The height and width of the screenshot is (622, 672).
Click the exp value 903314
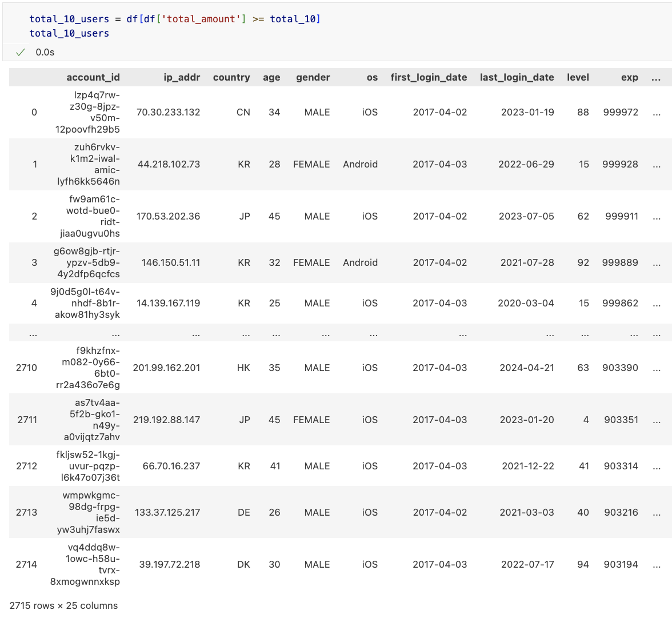click(x=621, y=466)
